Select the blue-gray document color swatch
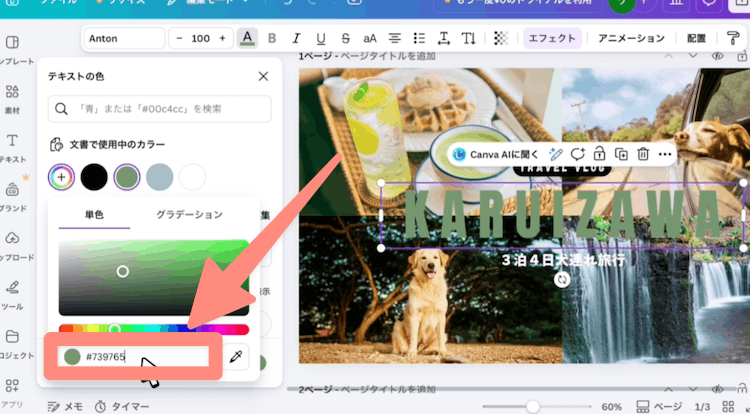 pyautogui.click(x=159, y=177)
